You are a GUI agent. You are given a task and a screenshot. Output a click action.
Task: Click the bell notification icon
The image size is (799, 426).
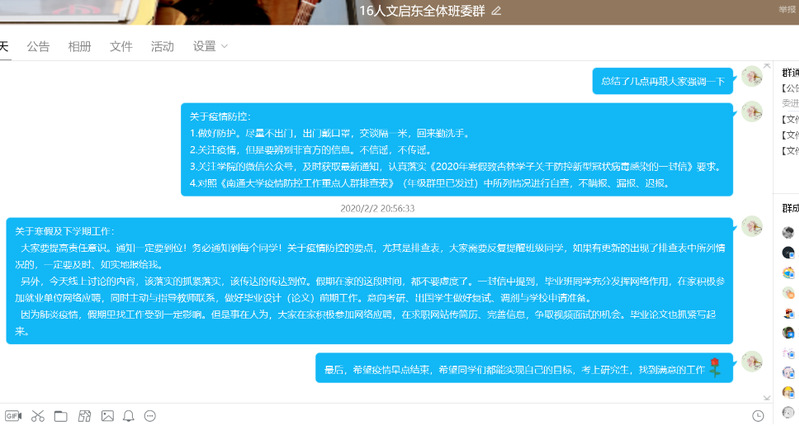pyautogui.click(x=129, y=415)
